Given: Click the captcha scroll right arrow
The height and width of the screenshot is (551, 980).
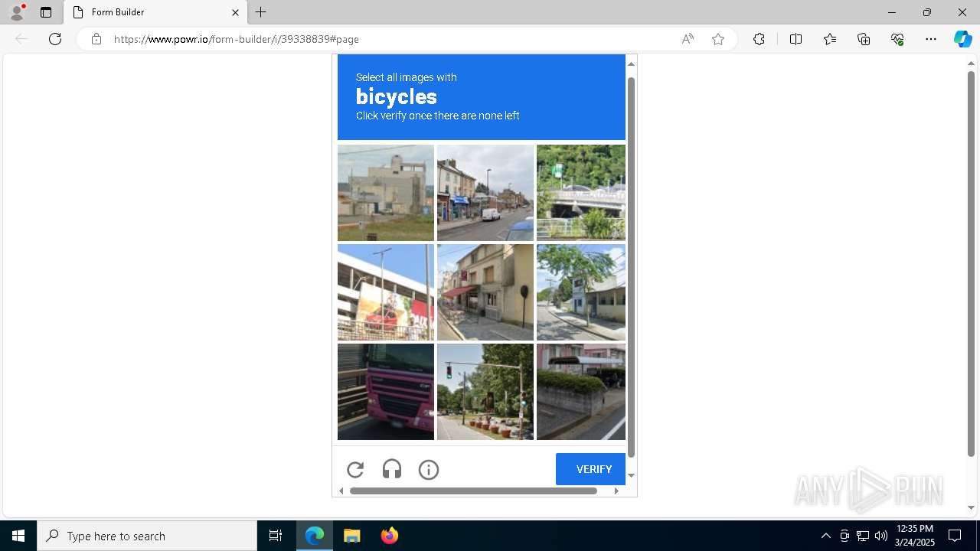Looking at the screenshot, I should 616,491.
